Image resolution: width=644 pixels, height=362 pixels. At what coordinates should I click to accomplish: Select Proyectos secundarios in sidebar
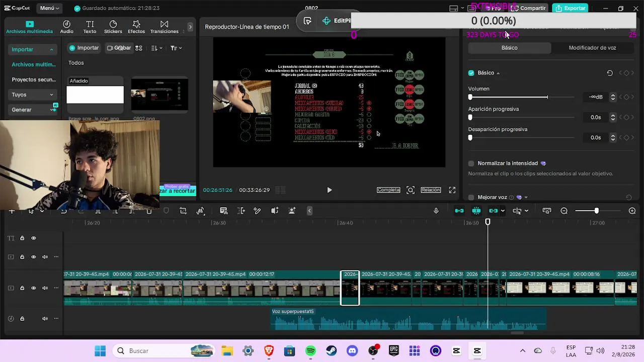(33, 79)
